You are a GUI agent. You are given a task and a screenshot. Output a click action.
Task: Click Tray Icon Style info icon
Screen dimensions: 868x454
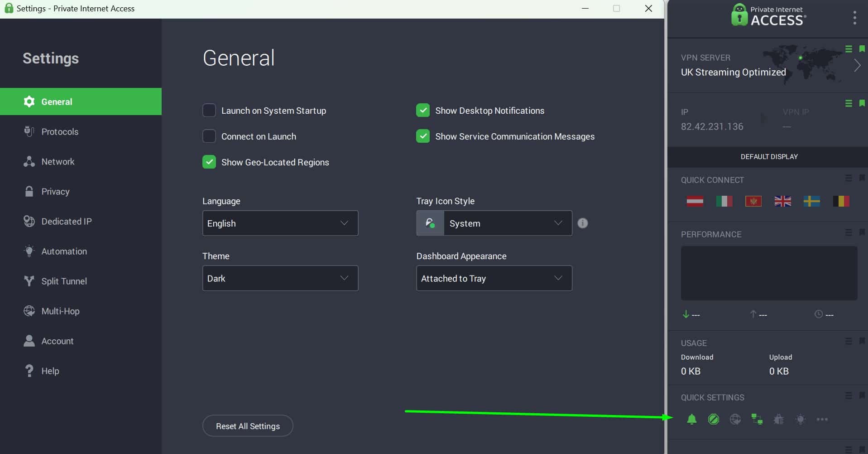click(583, 223)
